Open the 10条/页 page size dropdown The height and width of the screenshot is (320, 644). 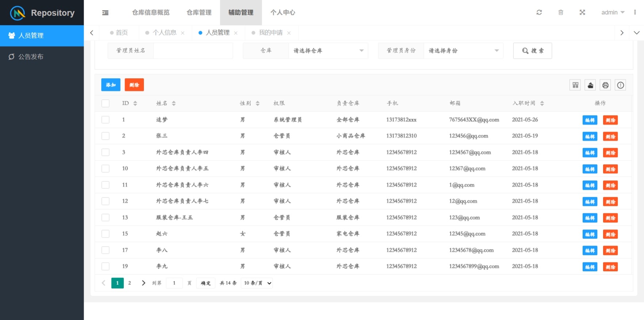click(257, 283)
